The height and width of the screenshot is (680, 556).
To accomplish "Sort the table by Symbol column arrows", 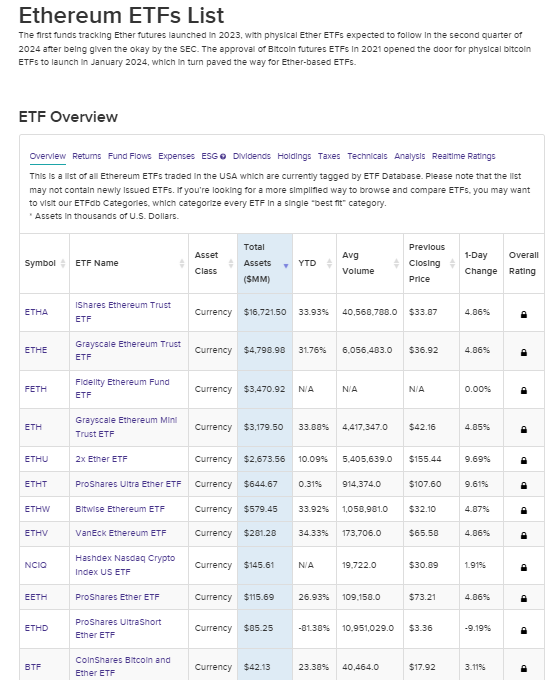I will pos(63,263).
